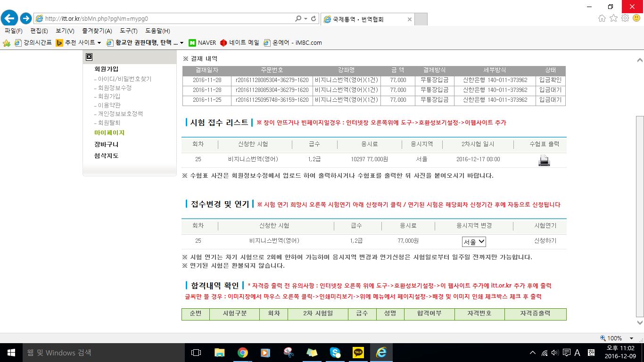644x362 pixels.
Task: Open KakaoTalk from the taskbar
Action: click(x=358, y=353)
